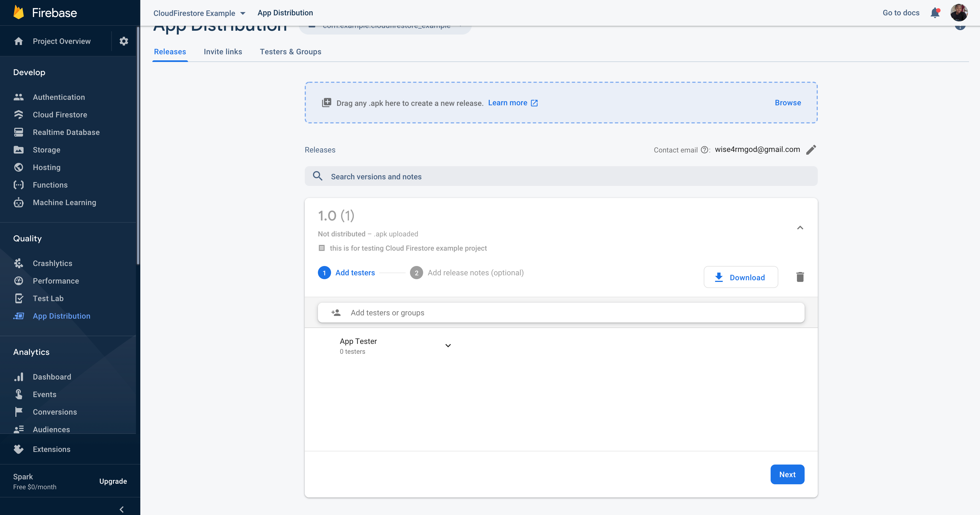Viewport: 980px width, 515px height.
Task: Click the Test Lab sidebar icon
Action: [19, 298]
